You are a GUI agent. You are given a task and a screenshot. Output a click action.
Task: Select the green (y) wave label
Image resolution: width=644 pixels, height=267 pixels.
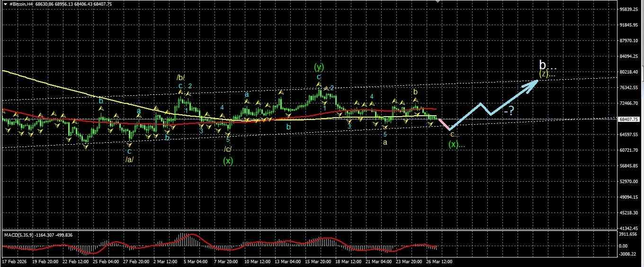pyautogui.click(x=319, y=67)
